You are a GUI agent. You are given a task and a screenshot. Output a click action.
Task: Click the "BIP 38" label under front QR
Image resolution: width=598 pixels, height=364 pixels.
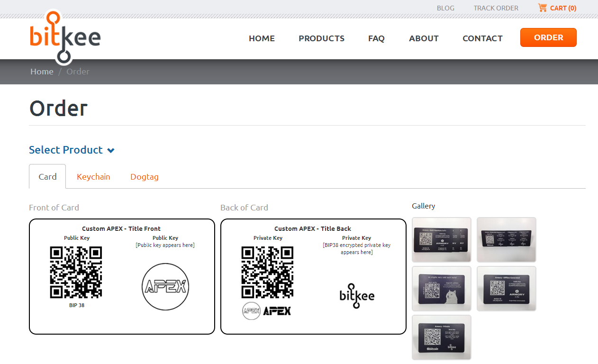coord(77,305)
